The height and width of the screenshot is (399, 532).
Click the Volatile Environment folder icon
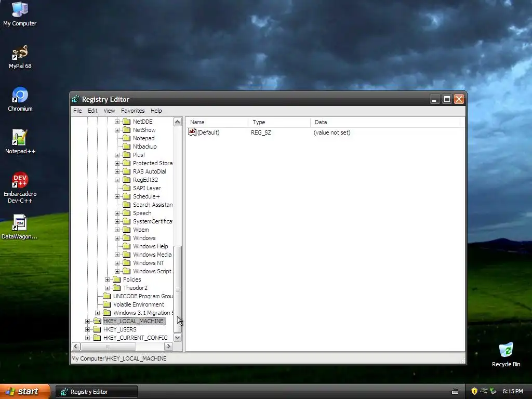[x=107, y=304]
